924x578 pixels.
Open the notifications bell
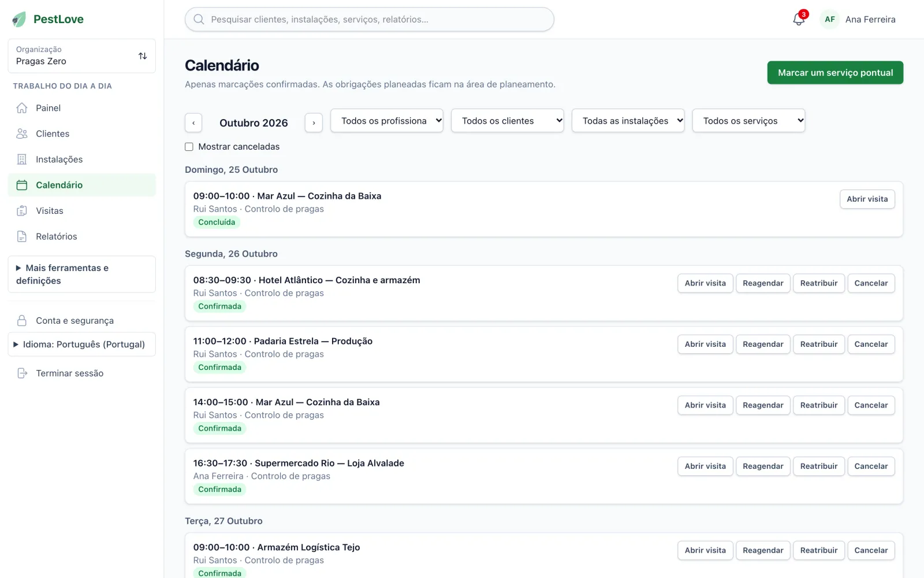click(799, 19)
